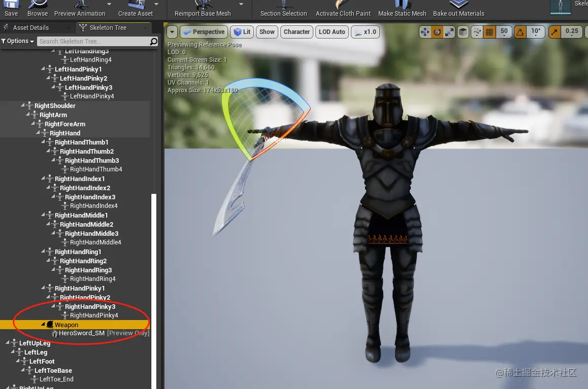The width and height of the screenshot is (588, 389).
Task: Click the skeleton tree vertical scrollbar
Action: coord(154,291)
